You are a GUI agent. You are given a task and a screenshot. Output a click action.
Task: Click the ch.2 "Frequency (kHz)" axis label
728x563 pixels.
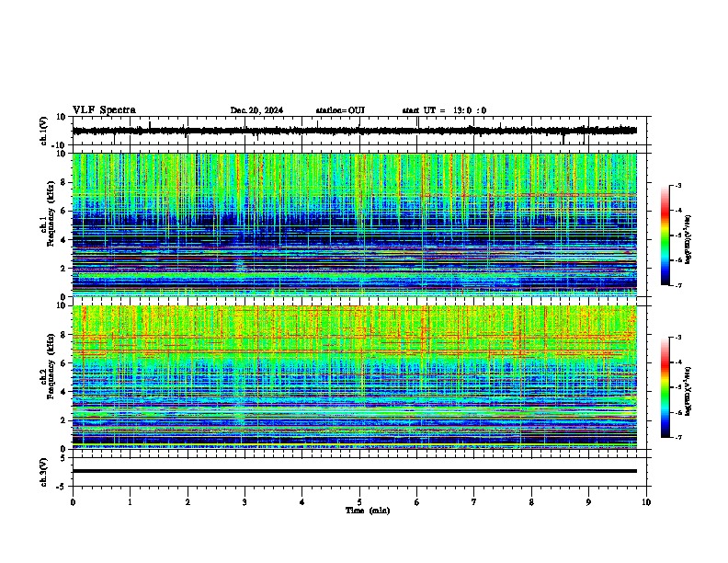51,366
